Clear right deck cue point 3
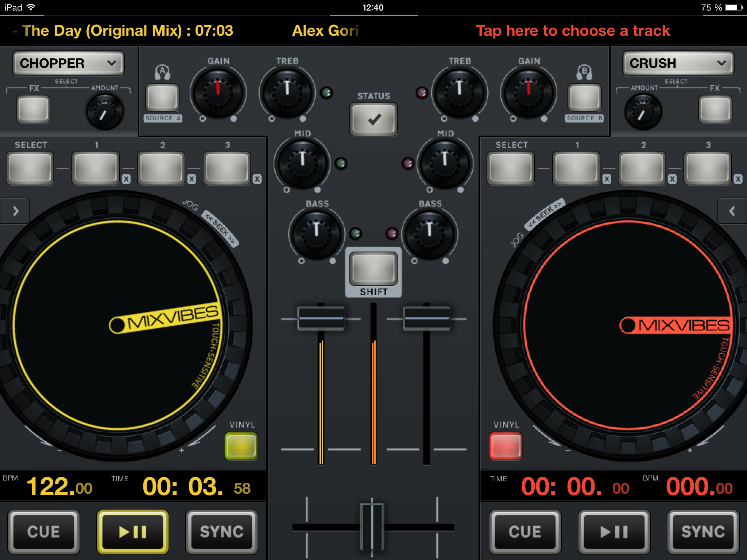This screenshot has height=560, width=747. tap(738, 179)
